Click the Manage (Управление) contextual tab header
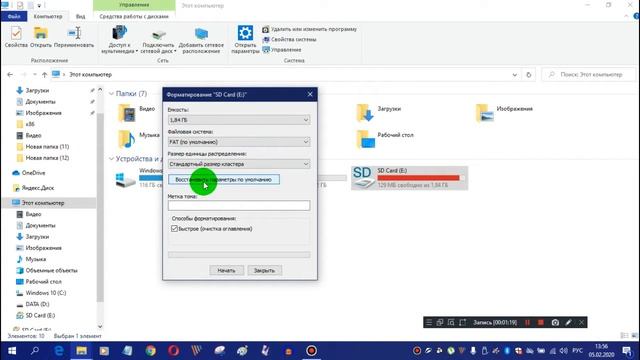This screenshot has width=640, height=360. pos(134,5)
